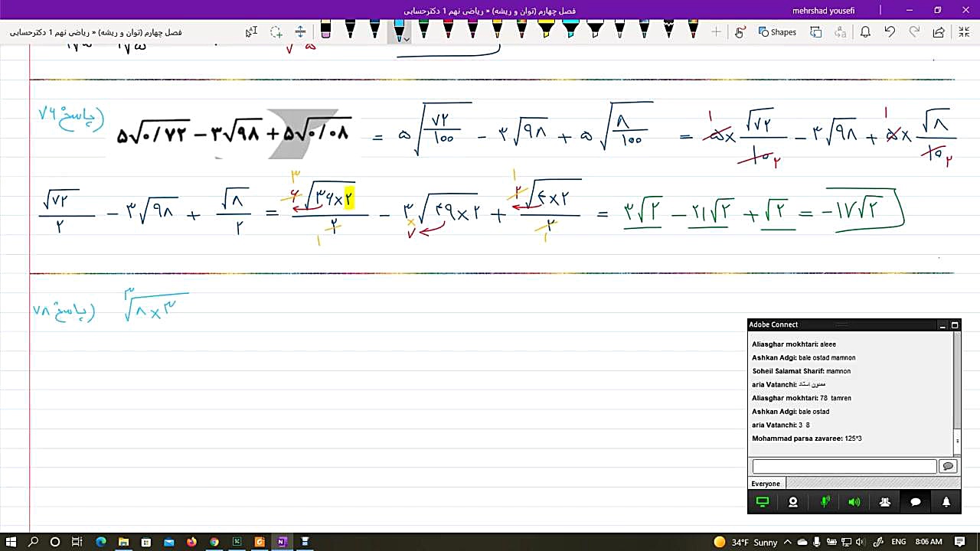Activate the Lasso Select tool
This screenshot has height=551, width=980.
276,32
